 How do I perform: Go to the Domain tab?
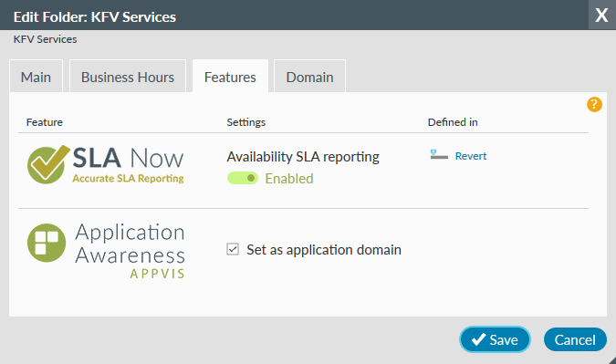[309, 77]
